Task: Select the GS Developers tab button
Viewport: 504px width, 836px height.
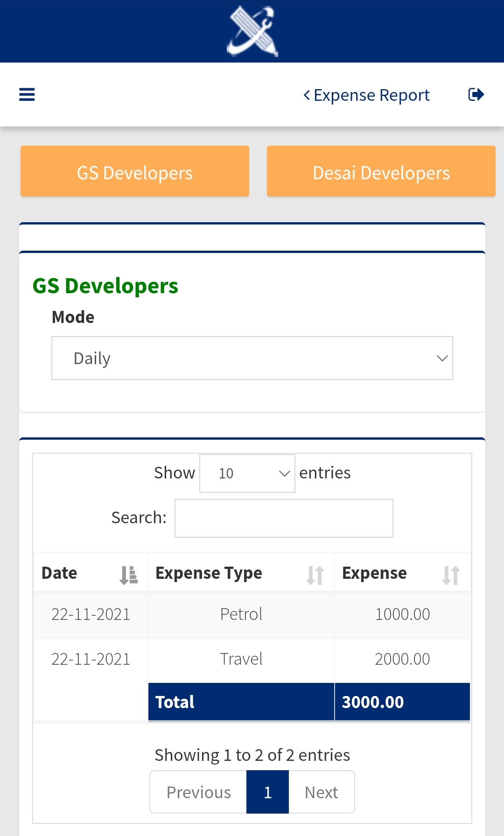Action: click(135, 171)
